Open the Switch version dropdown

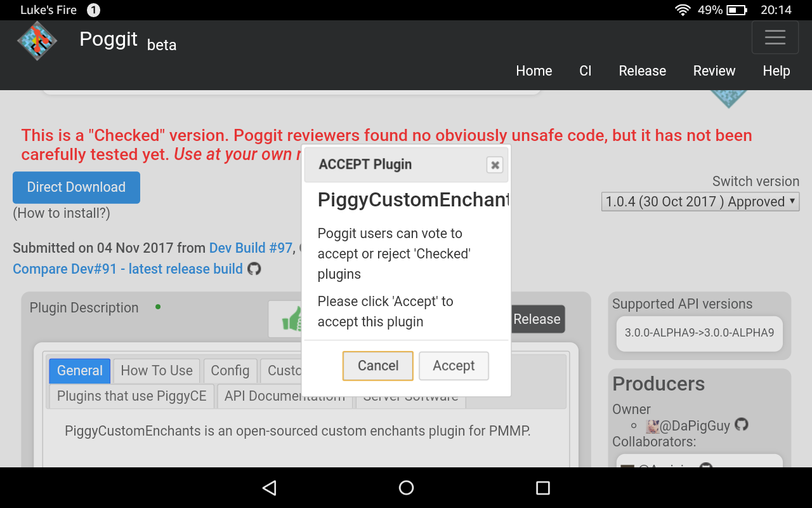[x=700, y=202]
